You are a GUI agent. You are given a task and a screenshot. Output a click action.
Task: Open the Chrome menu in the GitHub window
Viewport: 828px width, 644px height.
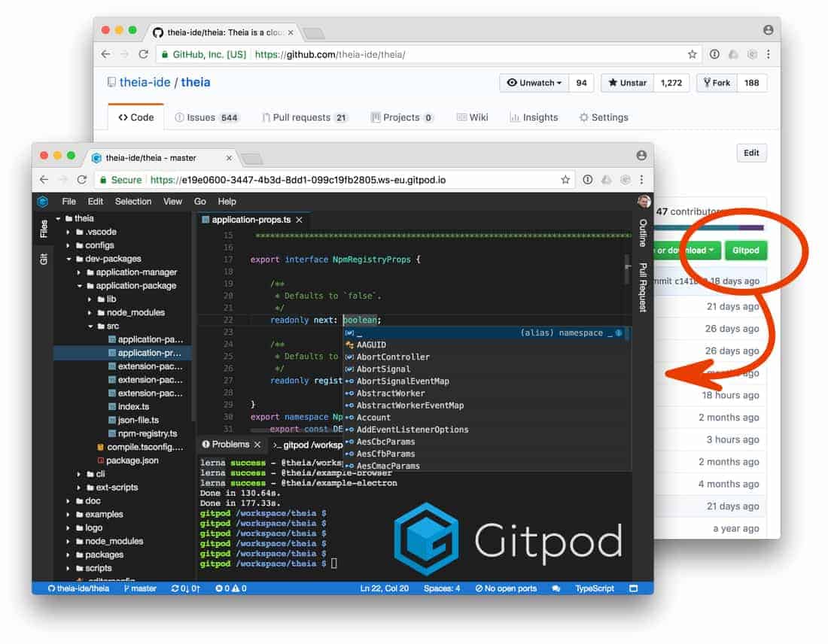tap(769, 54)
